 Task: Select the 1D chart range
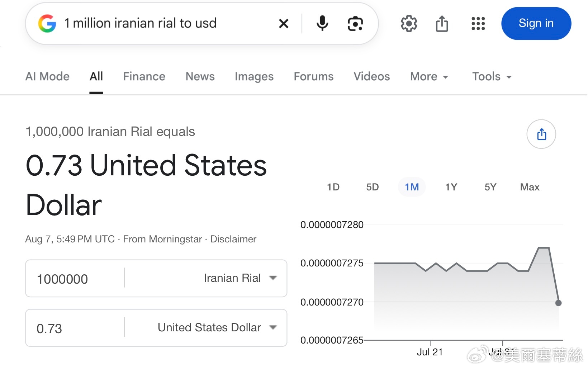click(333, 187)
